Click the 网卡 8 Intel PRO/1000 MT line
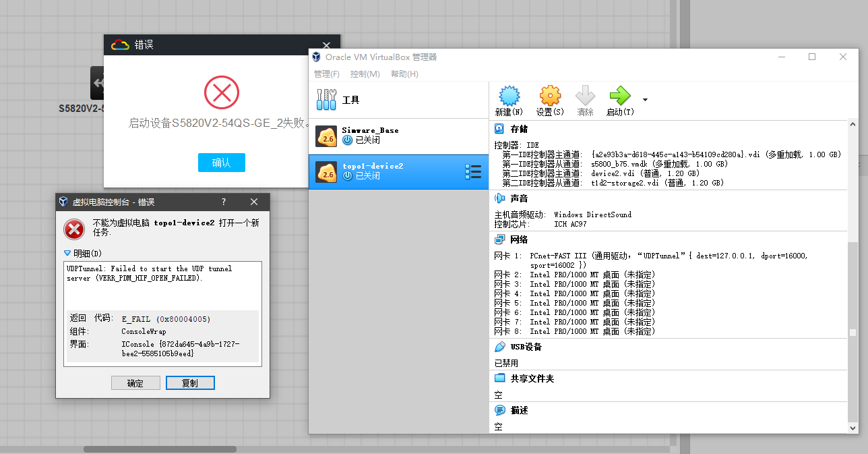The width and height of the screenshot is (868, 454). click(x=575, y=331)
